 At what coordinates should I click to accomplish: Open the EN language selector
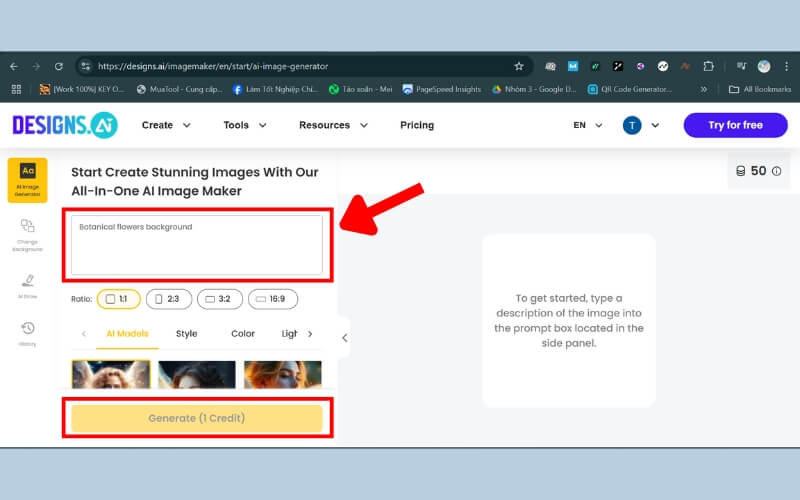pyautogui.click(x=588, y=125)
